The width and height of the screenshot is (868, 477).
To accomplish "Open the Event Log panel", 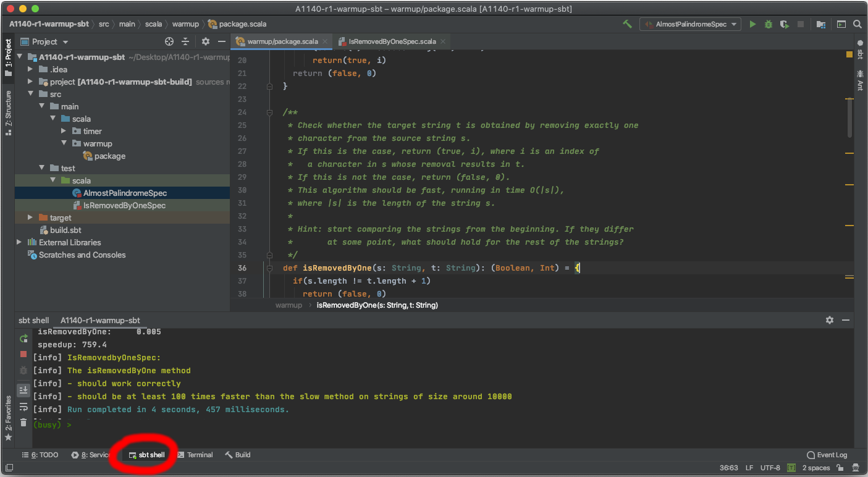I will (x=827, y=455).
